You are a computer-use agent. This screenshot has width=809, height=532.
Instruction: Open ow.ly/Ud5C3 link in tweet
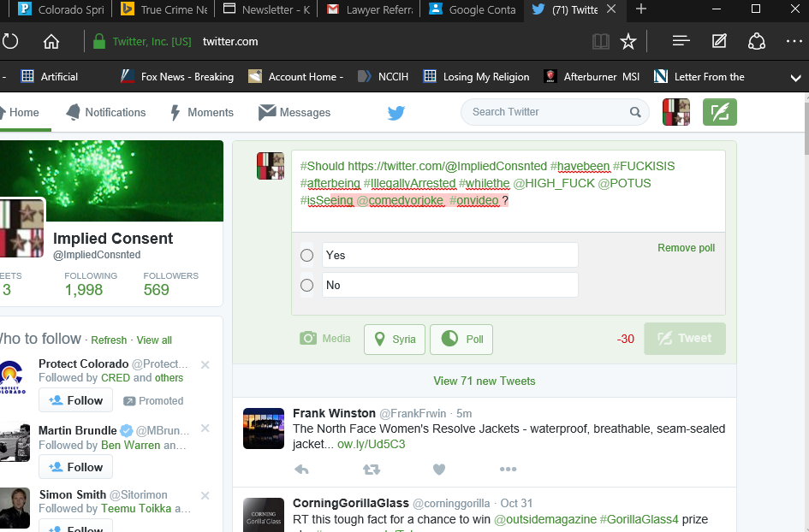point(371,445)
